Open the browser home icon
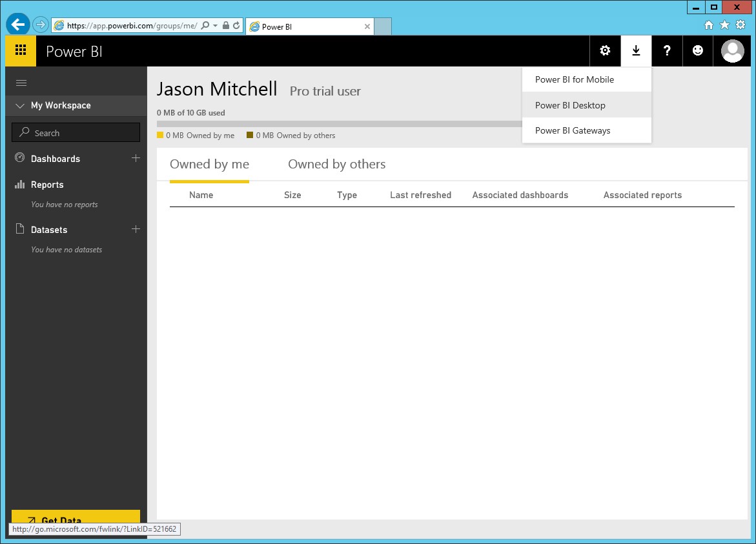 click(708, 25)
